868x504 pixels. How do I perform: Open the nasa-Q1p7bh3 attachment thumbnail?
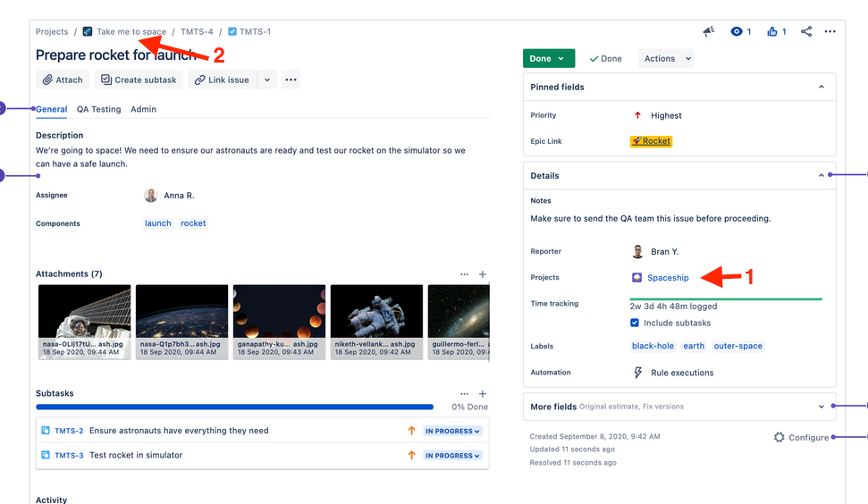(181, 322)
